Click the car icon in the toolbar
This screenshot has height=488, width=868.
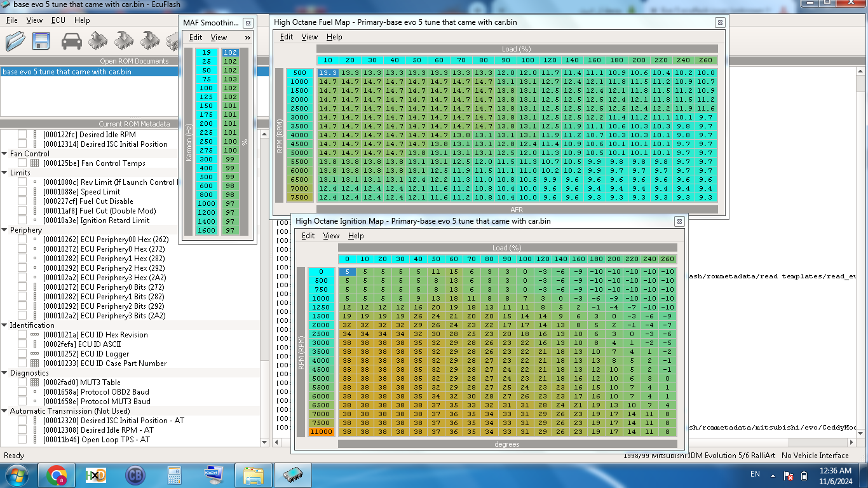point(71,41)
